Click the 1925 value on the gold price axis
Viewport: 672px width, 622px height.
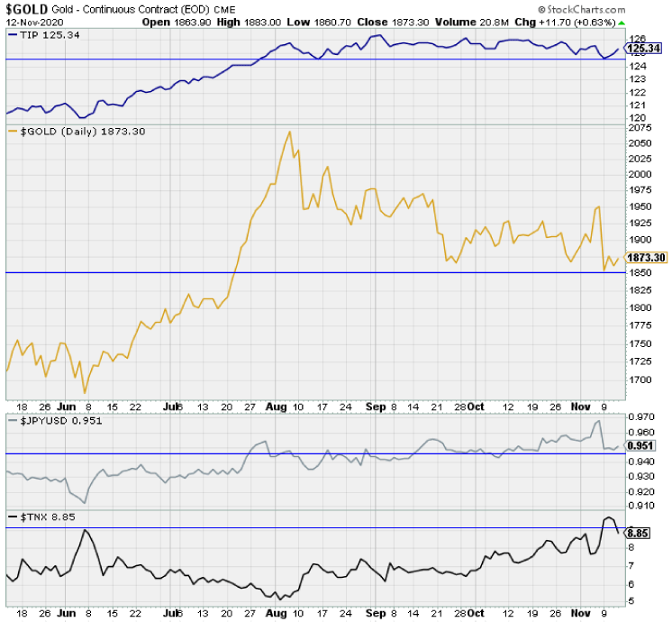pos(640,223)
